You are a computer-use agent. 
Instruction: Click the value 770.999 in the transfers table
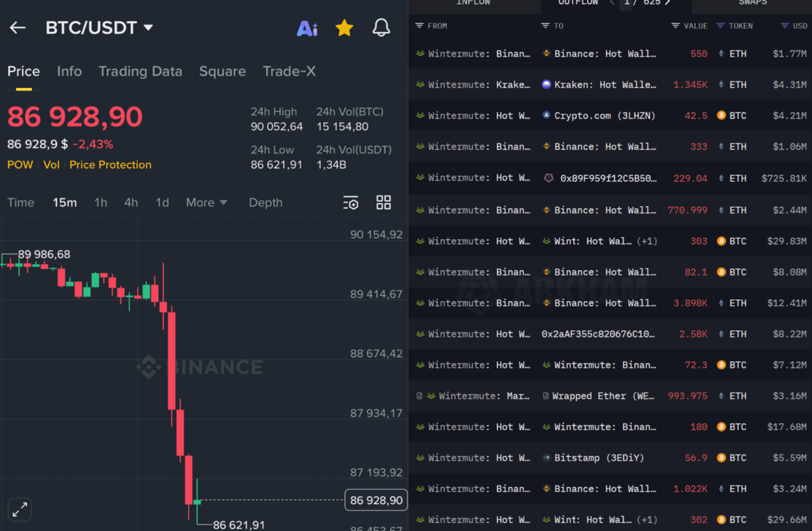coord(687,210)
